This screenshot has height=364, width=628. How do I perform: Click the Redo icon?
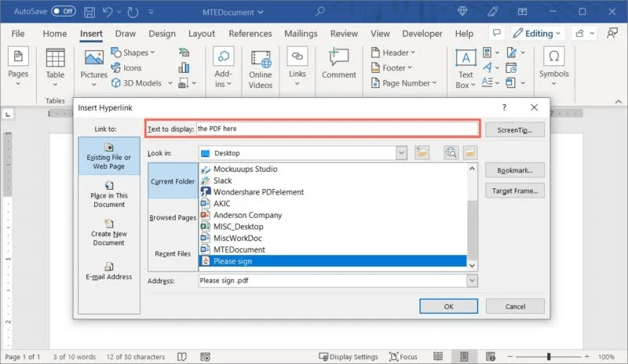point(133,12)
